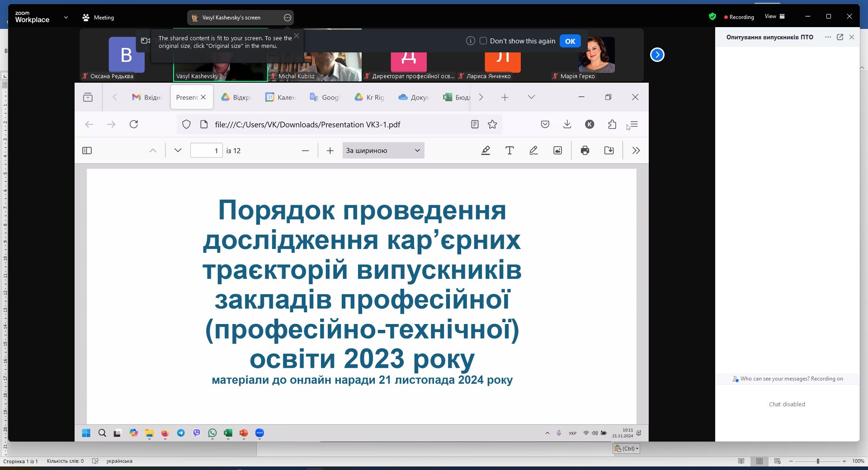The image size is (868, 470).
Task: Switch to the Календар browser tab
Action: point(281,97)
